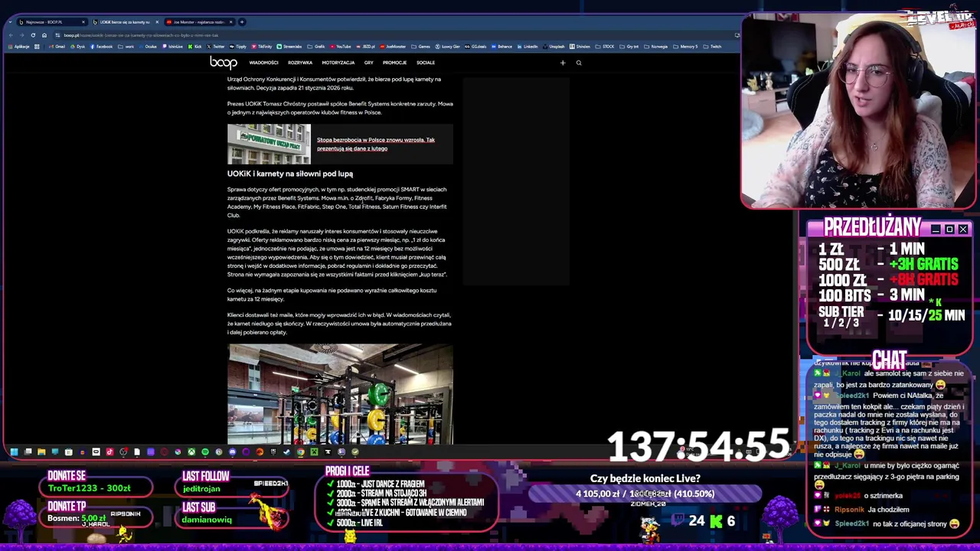Open the site search magnifier icon
980x551 pixels.
pos(579,63)
